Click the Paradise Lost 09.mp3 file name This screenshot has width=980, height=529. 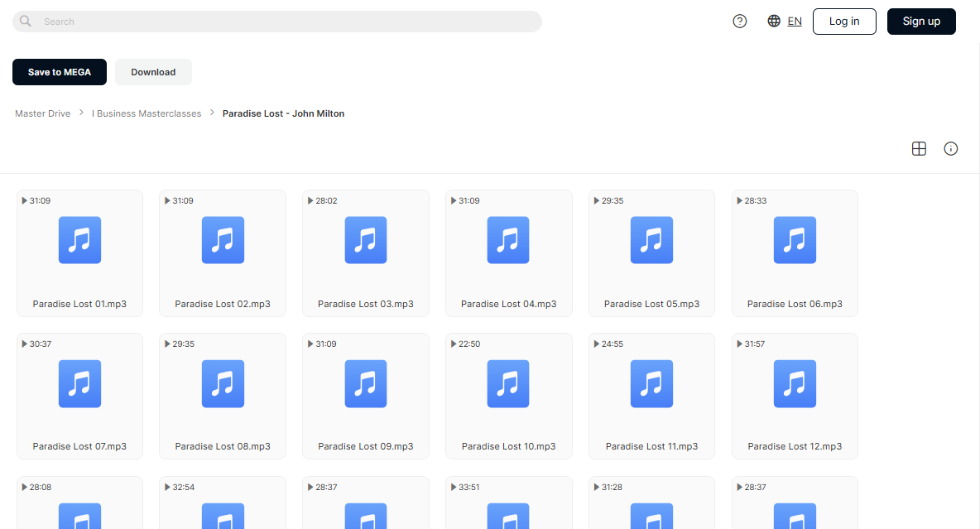pyautogui.click(x=366, y=446)
